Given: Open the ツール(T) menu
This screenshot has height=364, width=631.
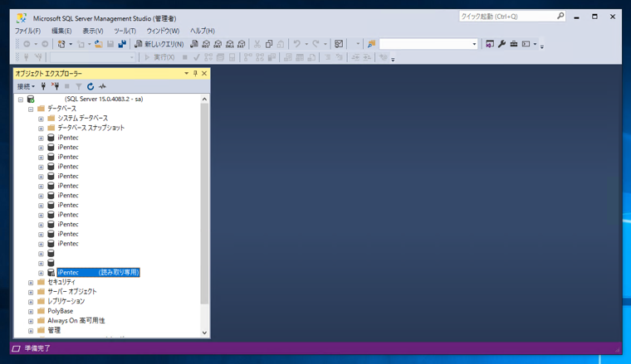Looking at the screenshot, I should tap(125, 31).
